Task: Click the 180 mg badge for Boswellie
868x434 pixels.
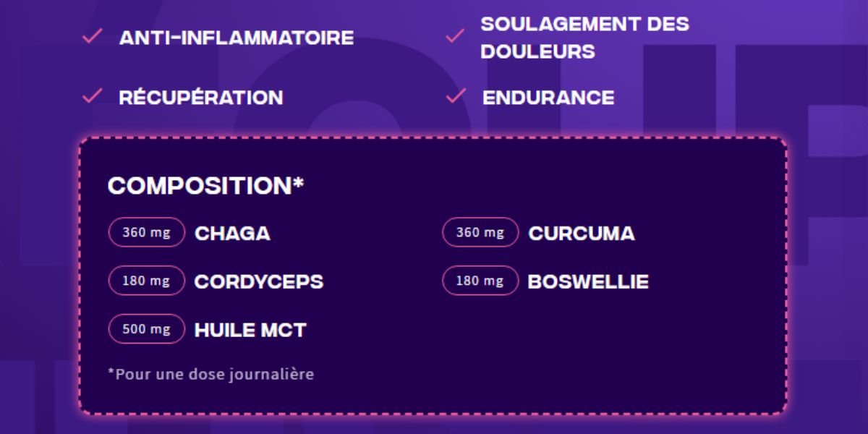Action: tap(480, 281)
